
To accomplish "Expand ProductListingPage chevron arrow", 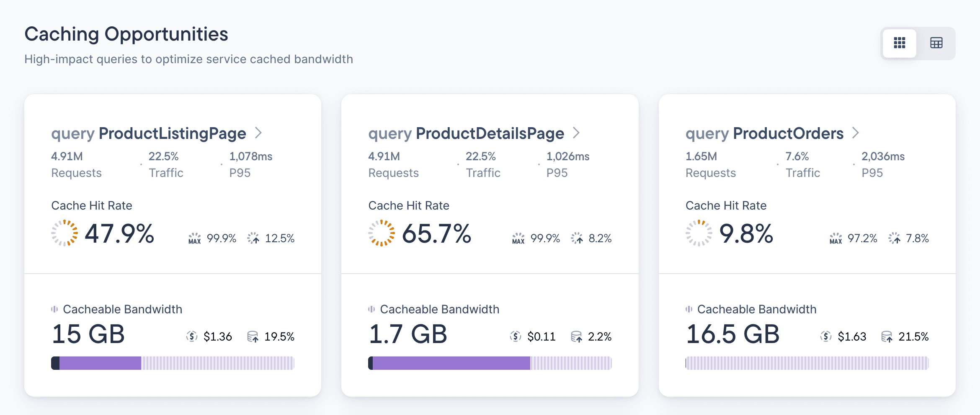I will [x=258, y=133].
